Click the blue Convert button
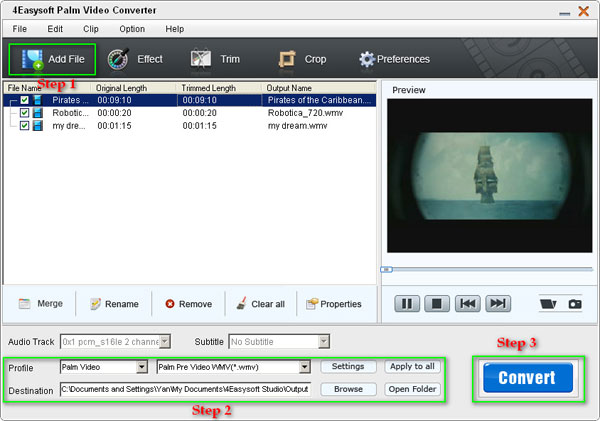 528,378
